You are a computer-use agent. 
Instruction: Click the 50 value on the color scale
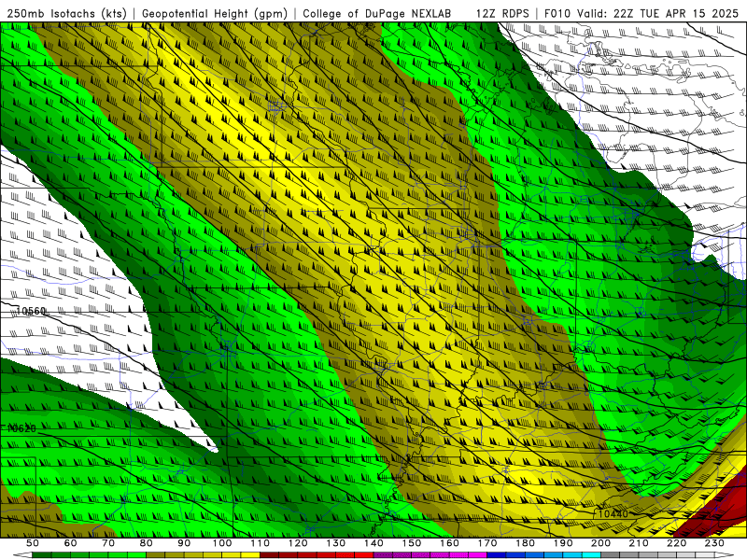click(x=33, y=543)
